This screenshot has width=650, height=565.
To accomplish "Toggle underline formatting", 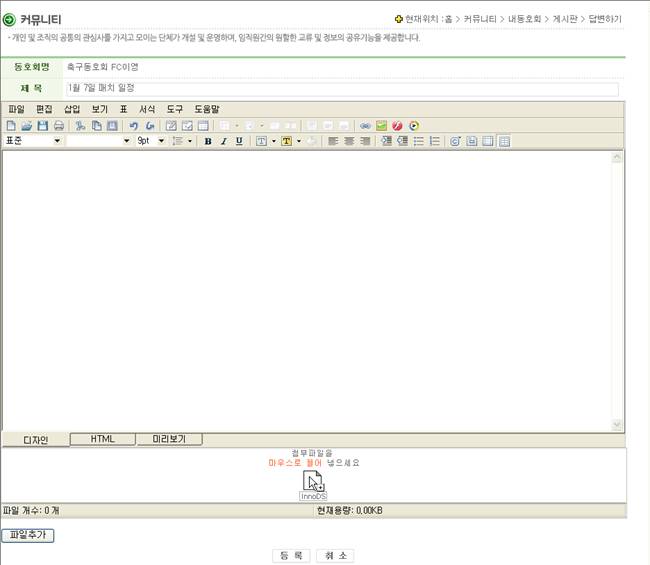I will coord(238,142).
